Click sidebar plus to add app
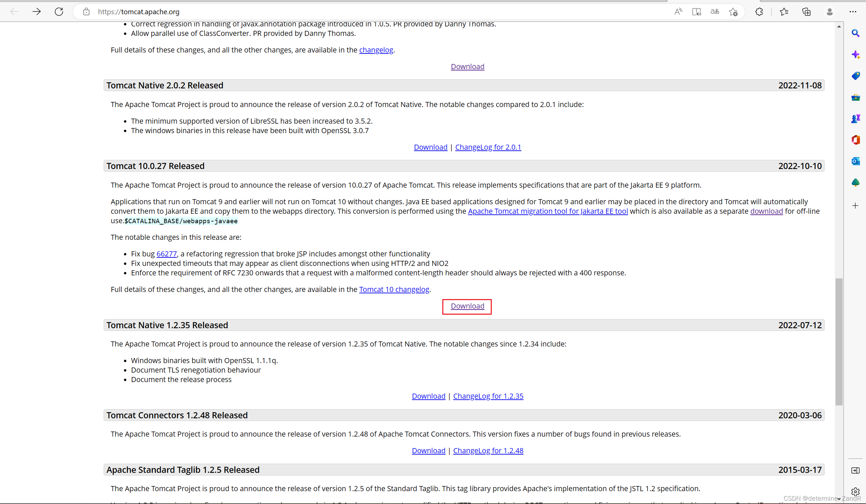Viewport: 866px width, 504px height. coord(856,206)
